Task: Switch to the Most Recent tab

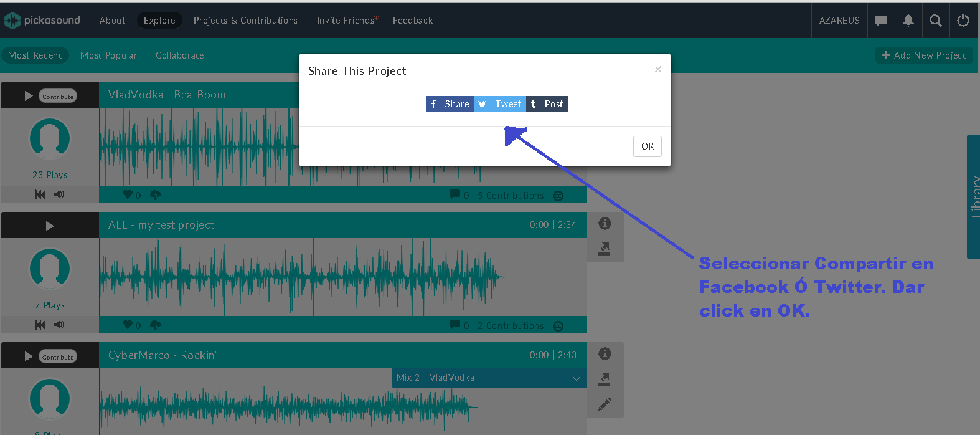Action: click(35, 55)
